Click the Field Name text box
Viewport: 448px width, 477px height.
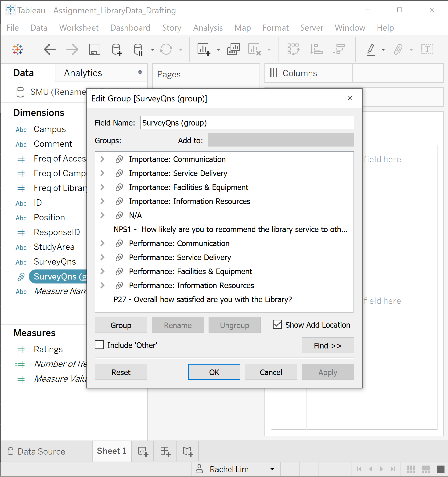[x=247, y=123]
